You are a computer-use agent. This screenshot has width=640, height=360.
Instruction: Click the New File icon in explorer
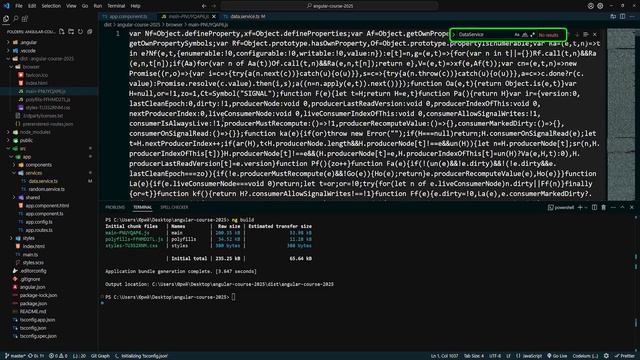click(x=62, y=32)
